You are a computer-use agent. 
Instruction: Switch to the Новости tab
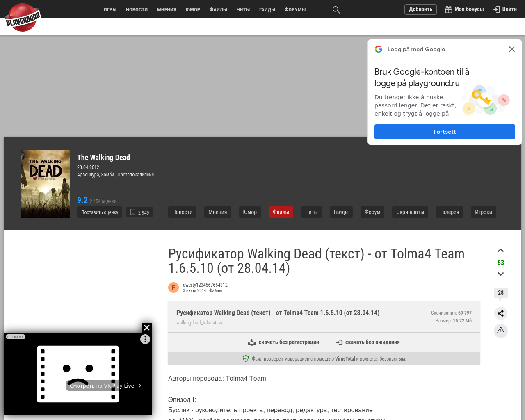pyautogui.click(x=182, y=212)
